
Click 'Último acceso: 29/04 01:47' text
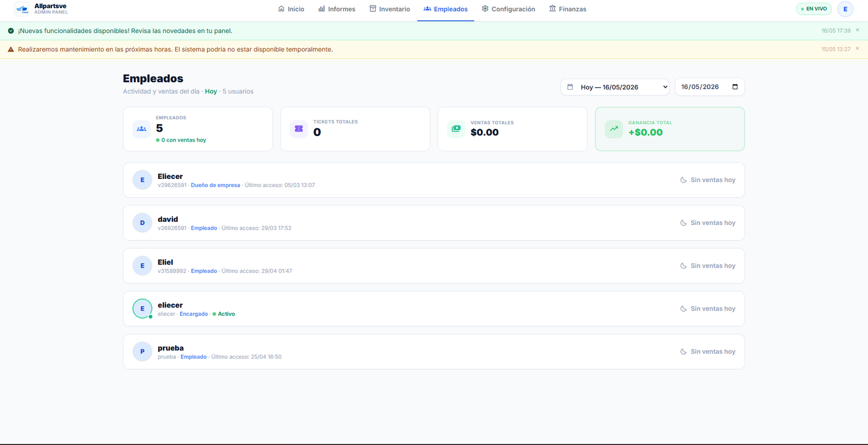(x=257, y=271)
